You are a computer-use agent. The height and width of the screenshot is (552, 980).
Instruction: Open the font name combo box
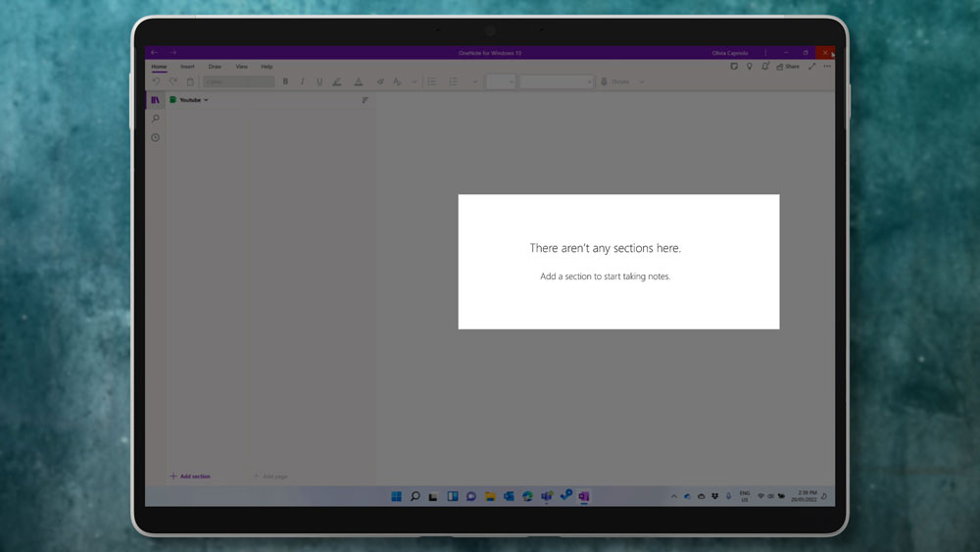point(238,82)
